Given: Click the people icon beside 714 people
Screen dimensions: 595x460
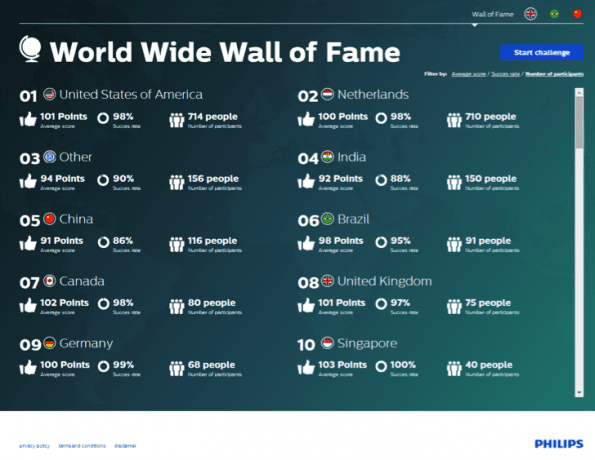Looking at the screenshot, I should point(176,120).
